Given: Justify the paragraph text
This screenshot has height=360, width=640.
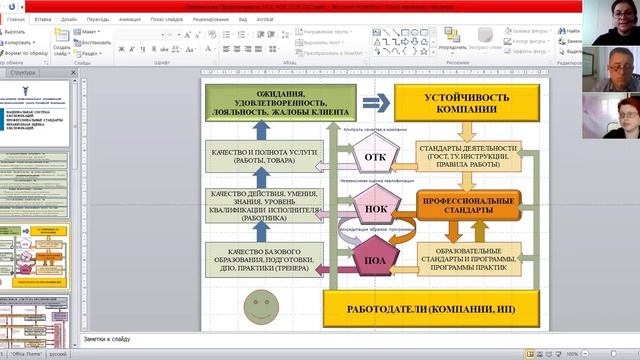Looking at the screenshot, I should click(x=258, y=49).
